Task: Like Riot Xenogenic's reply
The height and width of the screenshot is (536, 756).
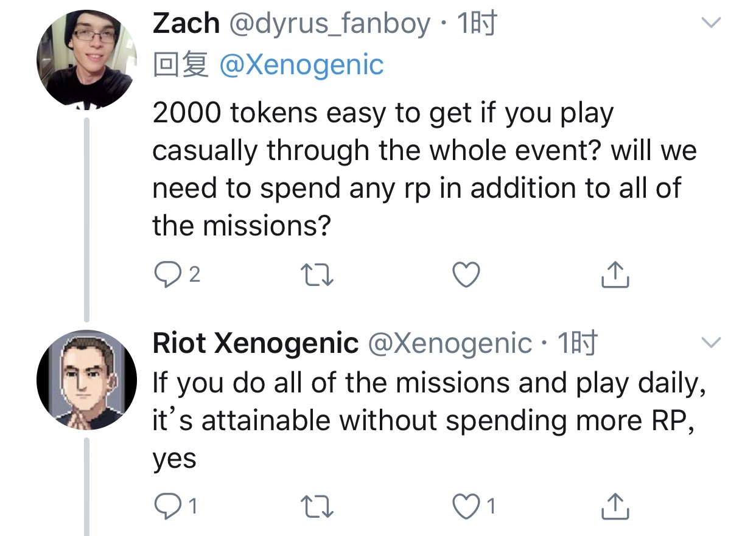Action: tap(467, 506)
